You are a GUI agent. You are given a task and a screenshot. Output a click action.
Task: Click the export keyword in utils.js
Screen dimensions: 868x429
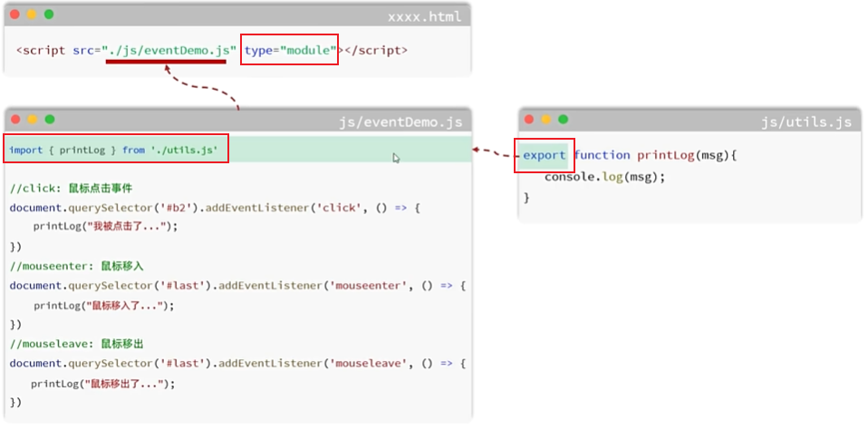(x=545, y=155)
